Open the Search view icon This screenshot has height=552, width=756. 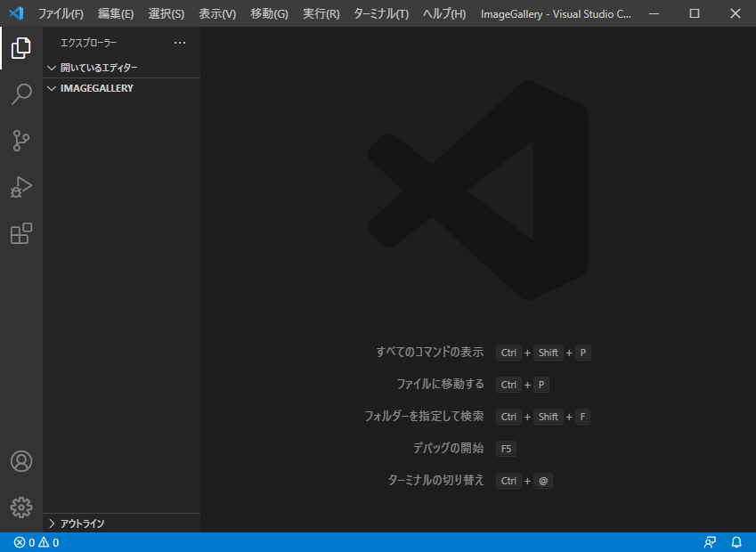pyautogui.click(x=21, y=94)
